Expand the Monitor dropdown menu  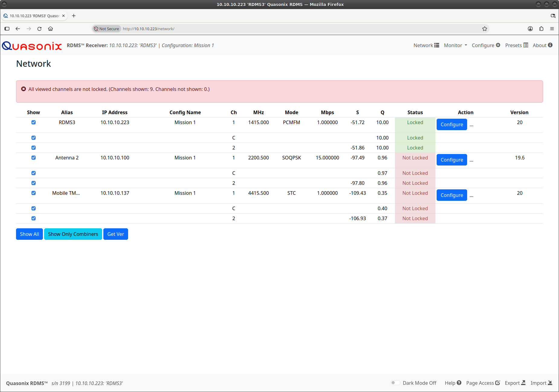coord(455,45)
